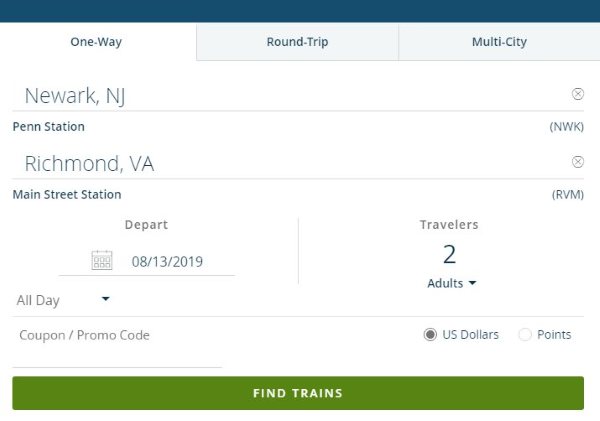This screenshot has width=600, height=421.
Task: Select the US Dollars payment option
Action: (431, 335)
